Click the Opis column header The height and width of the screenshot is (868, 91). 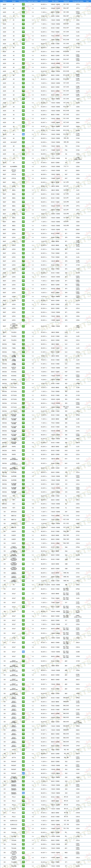87,1
